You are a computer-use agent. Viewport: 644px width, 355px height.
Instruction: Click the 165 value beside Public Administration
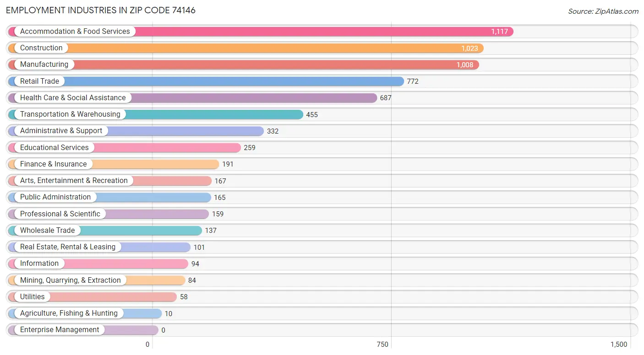(220, 198)
